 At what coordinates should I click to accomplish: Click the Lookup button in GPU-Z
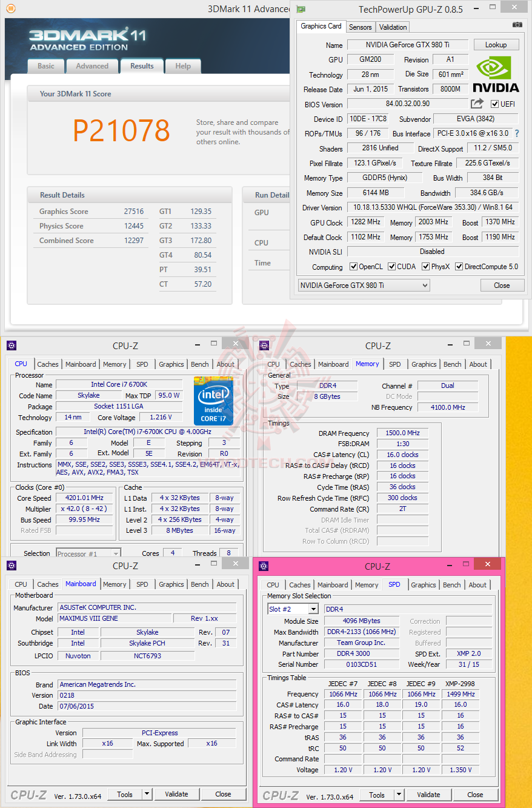pos(496,45)
